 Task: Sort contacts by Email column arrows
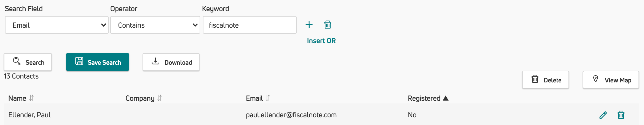tap(268, 98)
